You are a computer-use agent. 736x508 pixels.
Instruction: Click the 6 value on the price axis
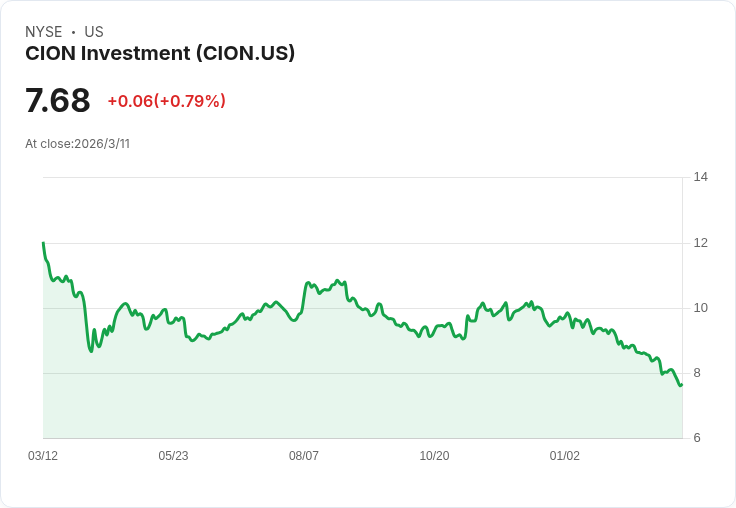pyautogui.click(x=697, y=438)
